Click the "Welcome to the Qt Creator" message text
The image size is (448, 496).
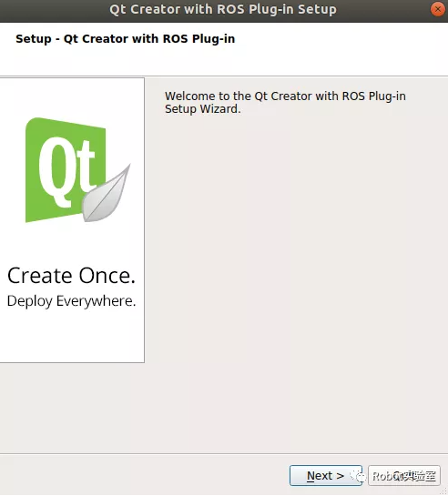pos(285,102)
